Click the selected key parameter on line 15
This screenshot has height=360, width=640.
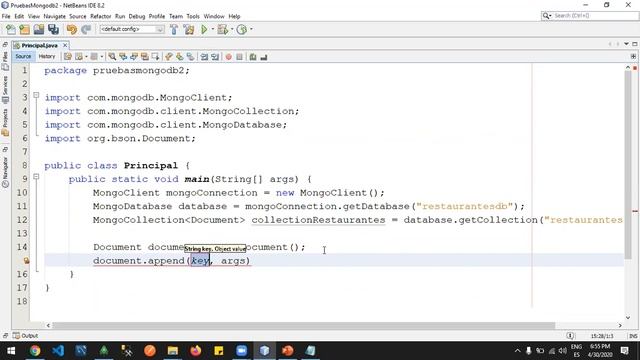pyautogui.click(x=200, y=260)
